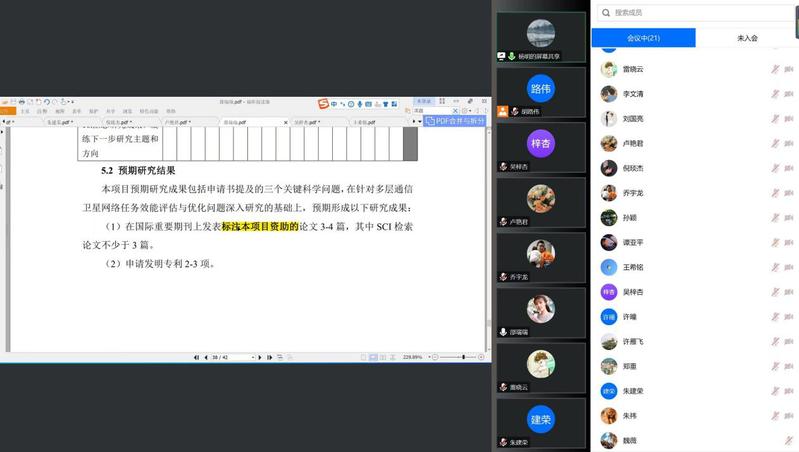
Task: Toggle microphone mute icon for 李文清
Action: point(774,94)
